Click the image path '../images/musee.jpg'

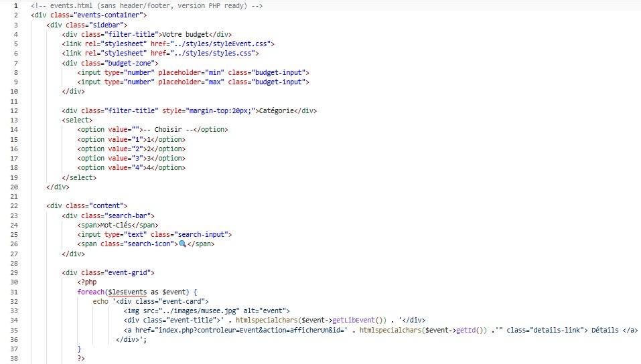coord(199,311)
